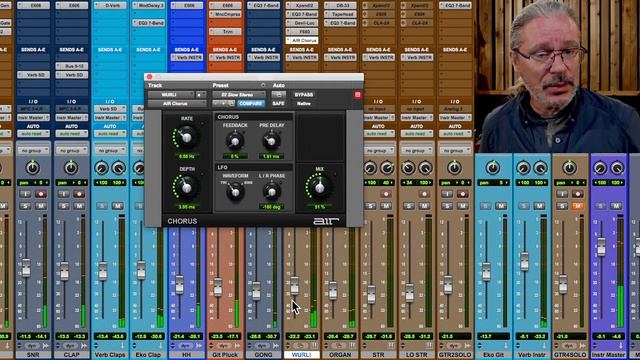Image resolution: width=640 pixels, height=360 pixels.
Task: Arm record on the SNR track
Action: pyautogui.click(x=41, y=194)
